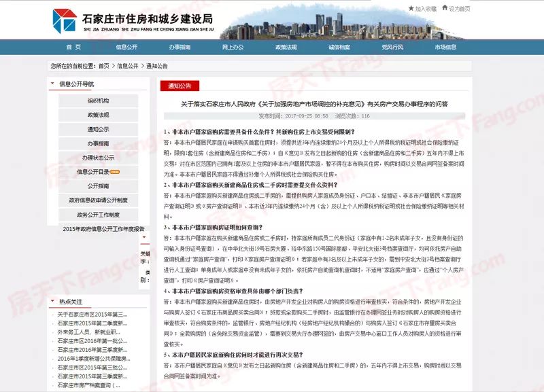Collapse the 信息公开导航 section using its red triangle
The height and width of the screenshot is (392, 544).
pyautogui.click(x=52, y=83)
